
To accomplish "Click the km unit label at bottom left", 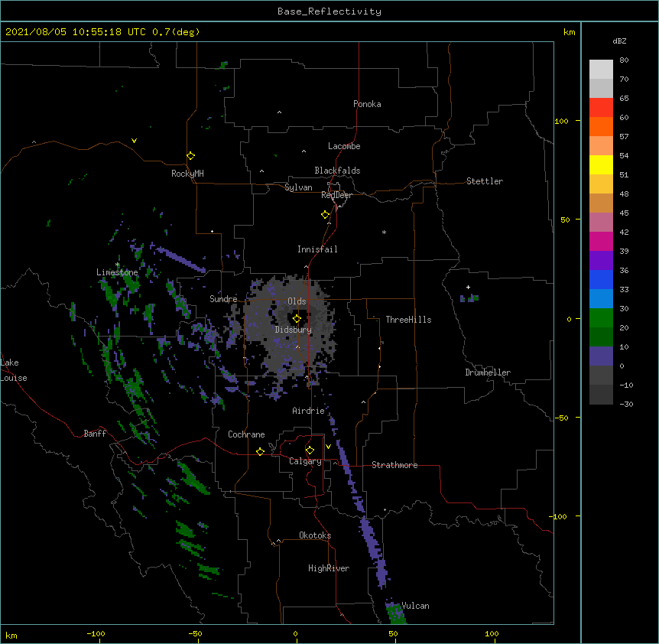I will pyautogui.click(x=11, y=635).
